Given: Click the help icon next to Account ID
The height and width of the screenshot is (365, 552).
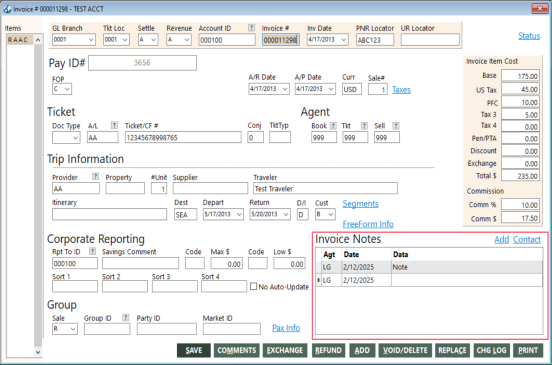Looking at the screenshot, I should click(x=251, y=28).
